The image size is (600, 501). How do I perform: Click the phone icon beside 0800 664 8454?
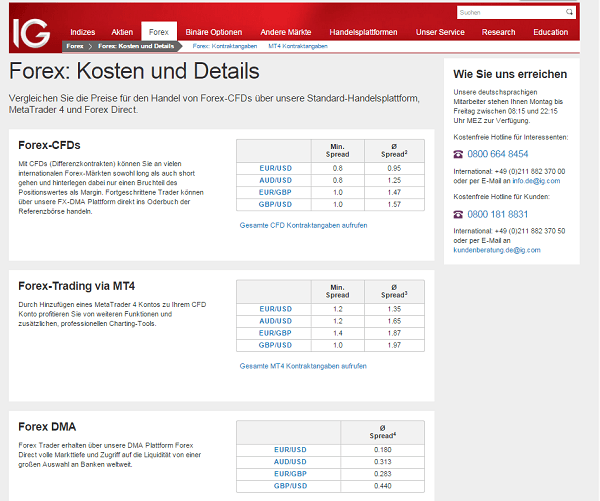(458, 154)
